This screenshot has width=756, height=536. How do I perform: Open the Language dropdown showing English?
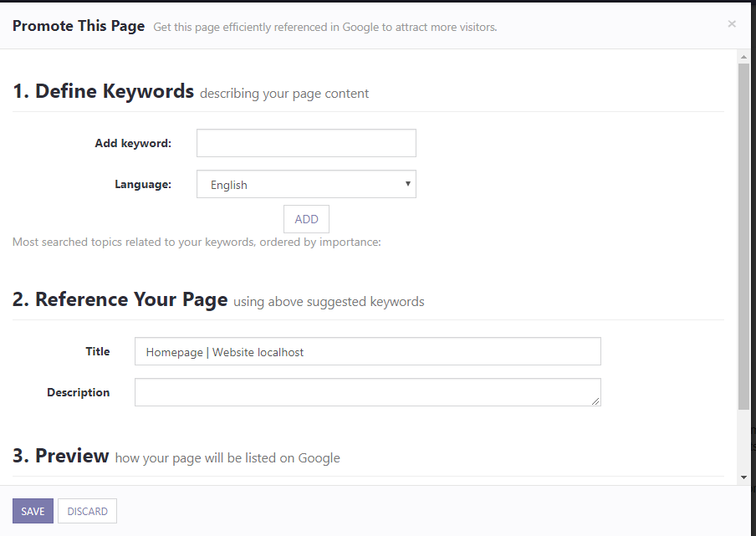[306, 184]
